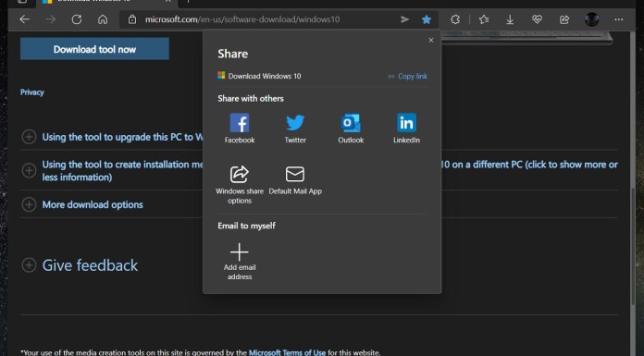
Task: Open Windows share options
Action: [240, 185]
